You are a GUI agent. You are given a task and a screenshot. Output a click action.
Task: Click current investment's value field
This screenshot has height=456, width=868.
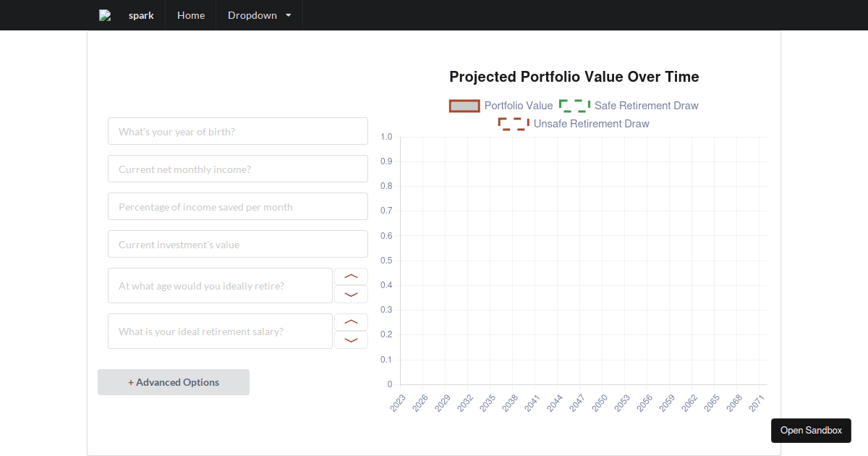[x=238, y=244]
